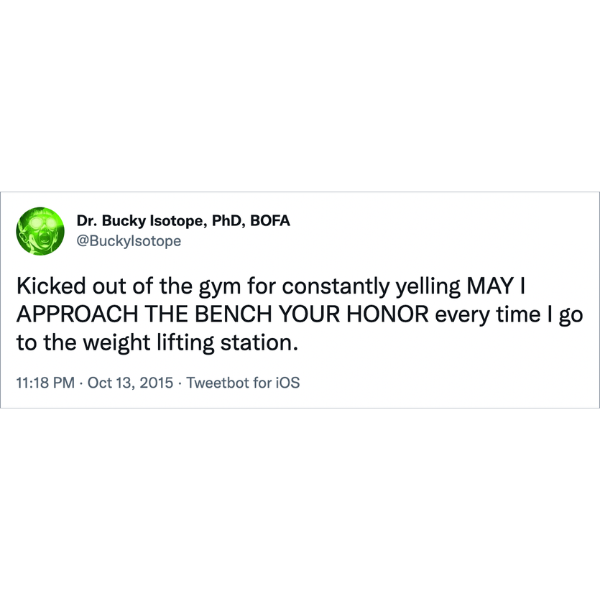
Task: Click YOUR HONOR in the tweet text
Action: tap(354, 314)
